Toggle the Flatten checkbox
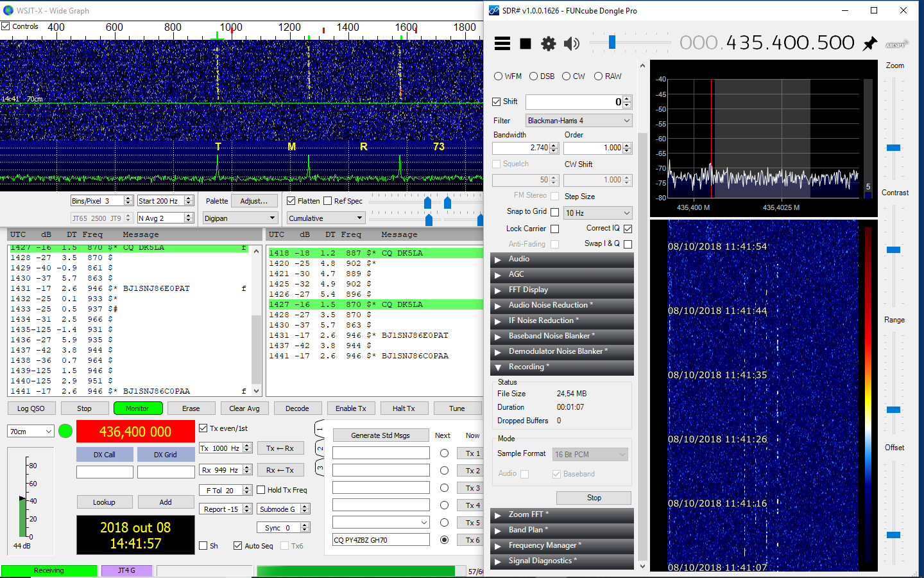 [291, 201]
